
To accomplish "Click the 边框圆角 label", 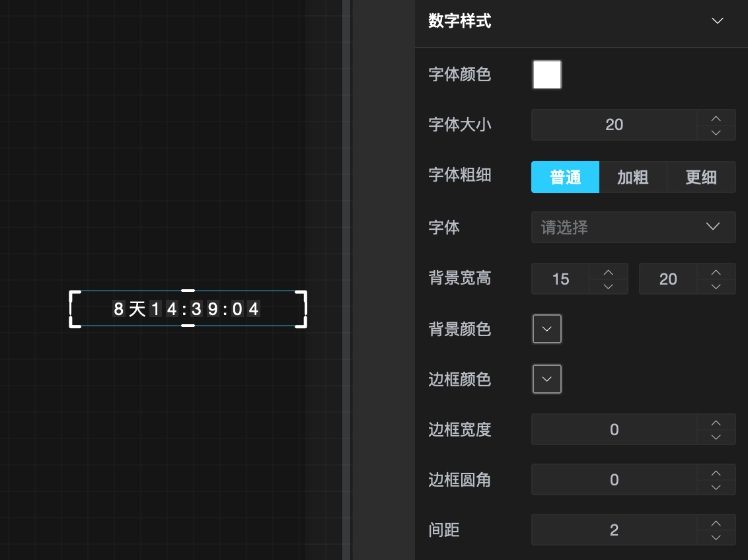I will [459, 479].
